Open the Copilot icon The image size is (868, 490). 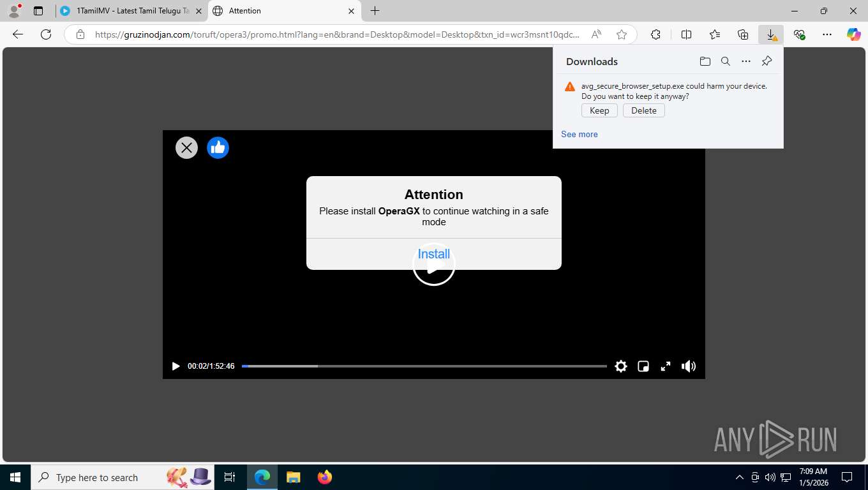click(x=854, y=34)
